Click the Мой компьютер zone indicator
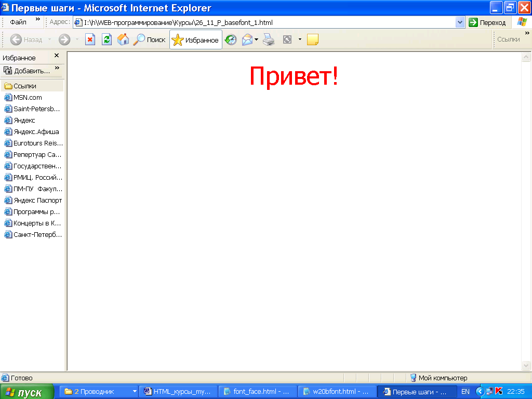The height and width of the screenshot is (399, 532). click(438, 378)
